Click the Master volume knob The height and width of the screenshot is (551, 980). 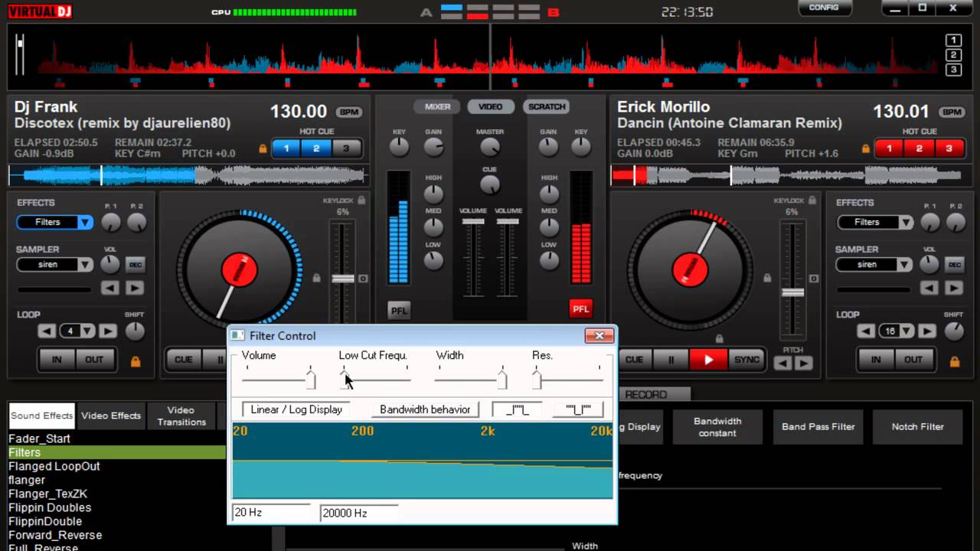[x=490, y=147]
